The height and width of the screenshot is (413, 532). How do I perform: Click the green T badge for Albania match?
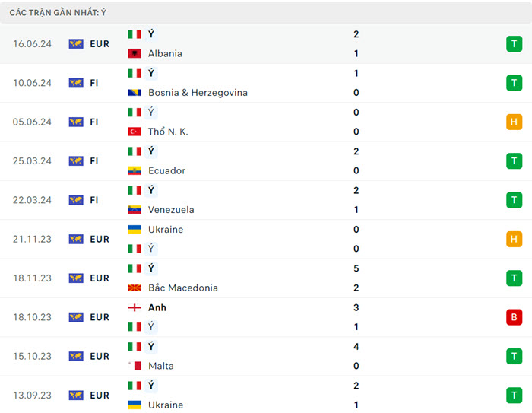click(x=515, y=44)
